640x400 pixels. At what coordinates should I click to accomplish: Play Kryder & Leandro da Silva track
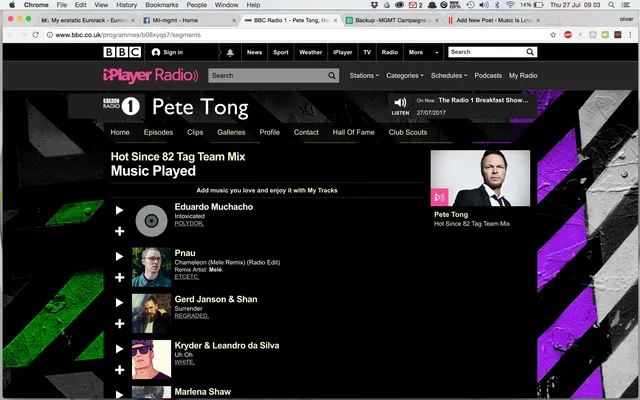coord(119,349)
